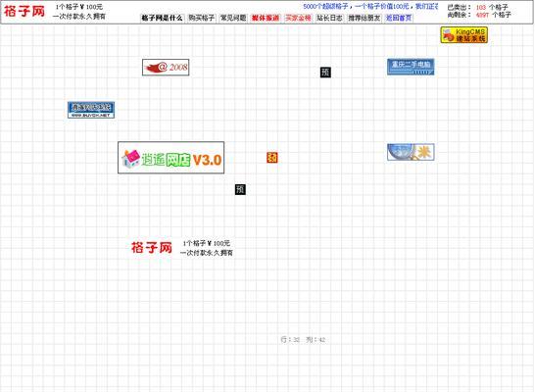
Task: Go to the 常见问题 tab
Action: point(233,18)
